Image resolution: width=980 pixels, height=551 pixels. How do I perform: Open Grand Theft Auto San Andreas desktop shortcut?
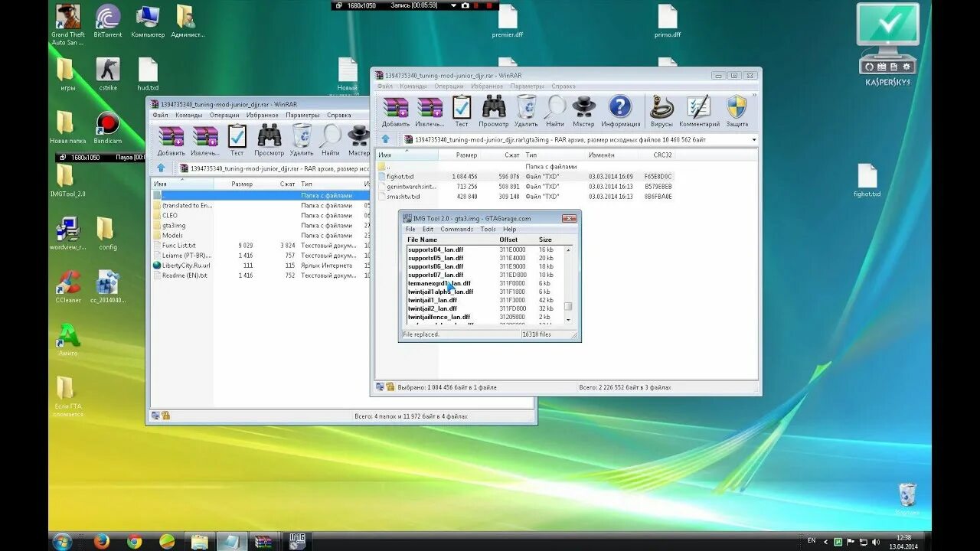tap(68, 25)
